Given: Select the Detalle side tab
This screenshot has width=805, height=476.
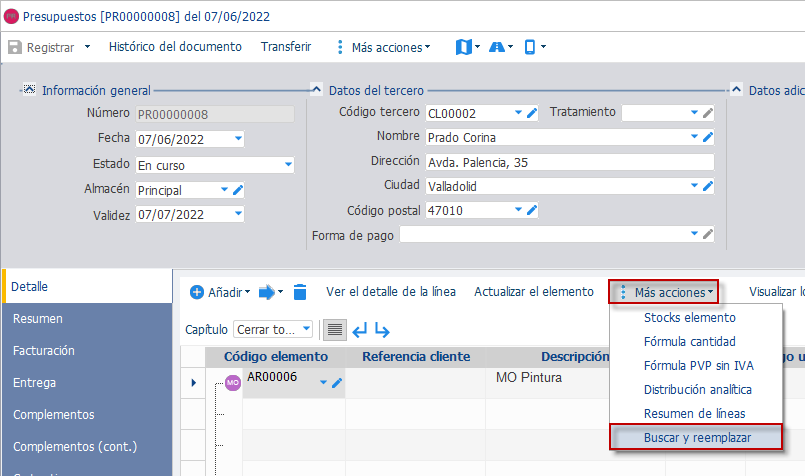Looking at the screenshot, I should point(87,286).
